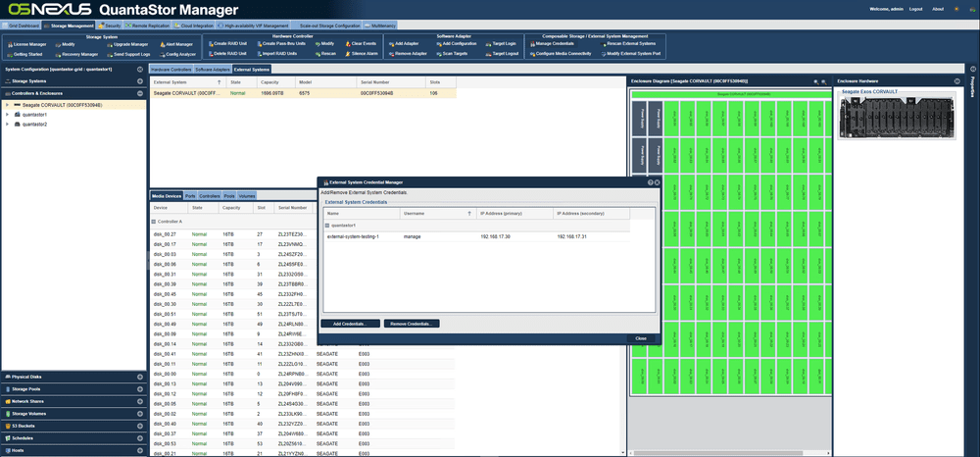Click the Remove Credentials button
Screen dimensions: 980x457
click(x=412, y=324)
